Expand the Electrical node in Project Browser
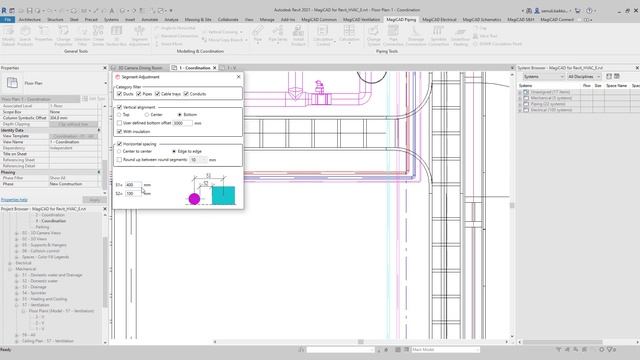Screen dimensions: 640x360 click(10, 263)
